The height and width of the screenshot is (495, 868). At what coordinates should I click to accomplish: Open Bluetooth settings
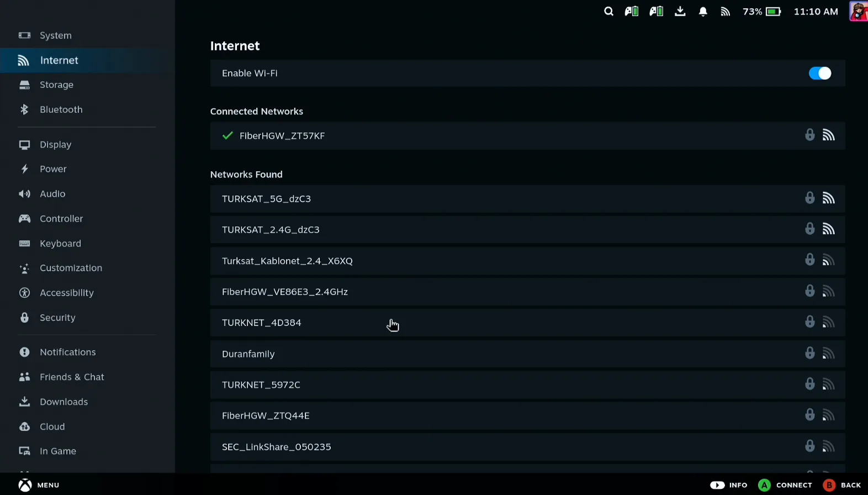87,109
